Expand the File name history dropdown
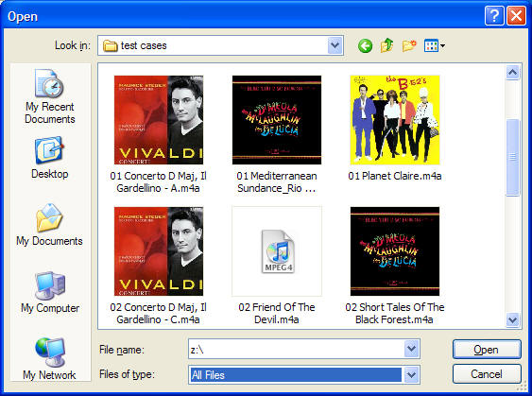The width and height of the screenshot is (532, 396). [412, 349]
